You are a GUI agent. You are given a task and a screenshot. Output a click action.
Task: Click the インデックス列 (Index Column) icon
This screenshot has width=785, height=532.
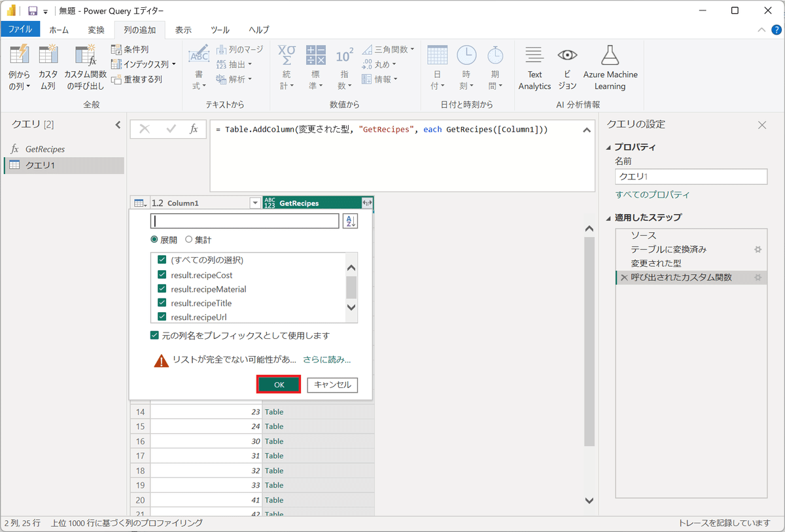coord(116,64)
